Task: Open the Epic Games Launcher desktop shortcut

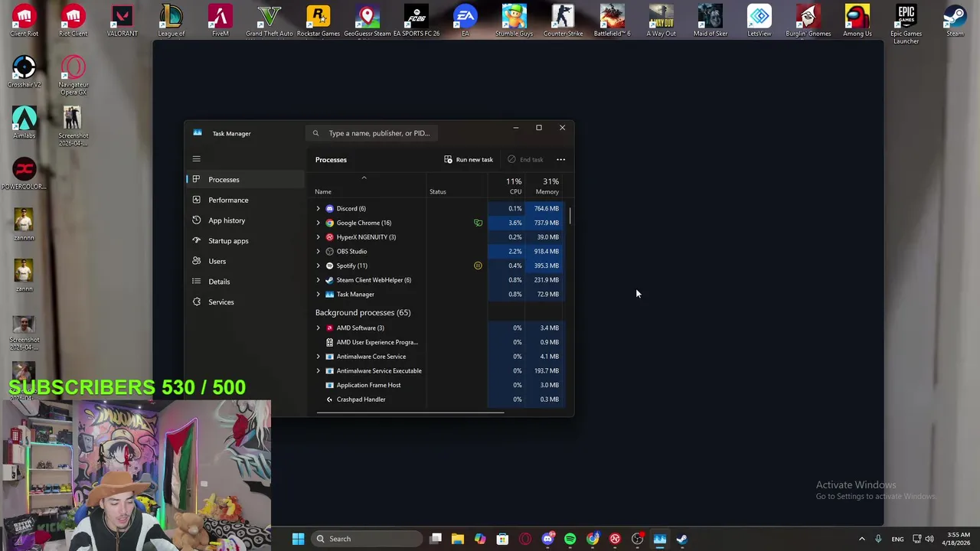Action: [906, 24]
